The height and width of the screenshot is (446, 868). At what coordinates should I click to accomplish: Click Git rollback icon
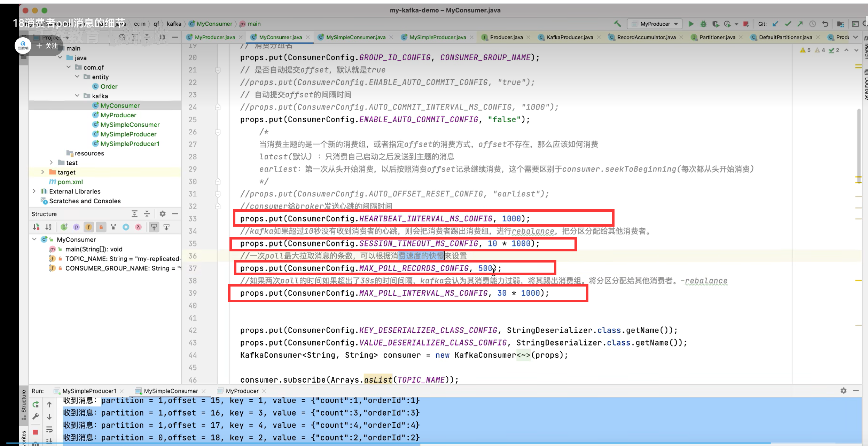click(825, 24)
